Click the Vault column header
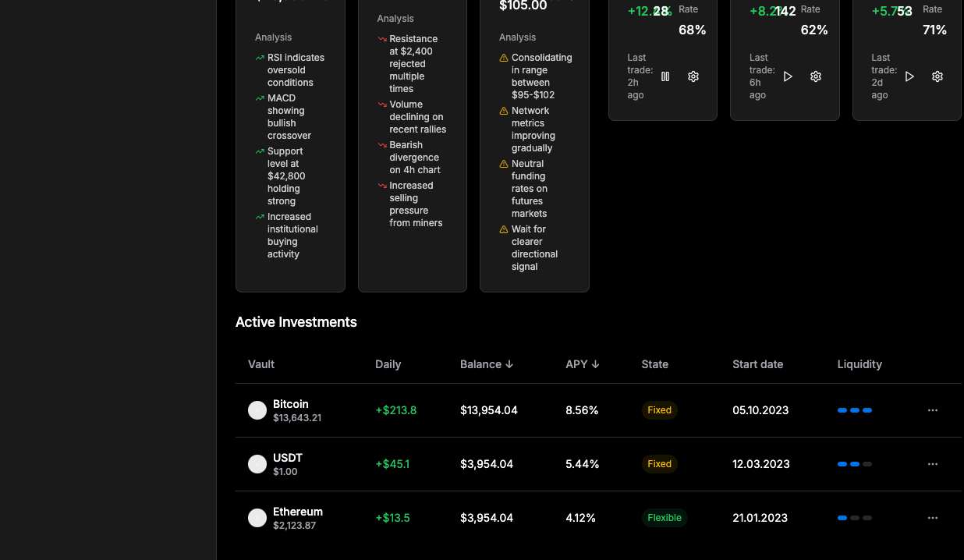This screenshot has width=964, height=560. coord(261,364)
